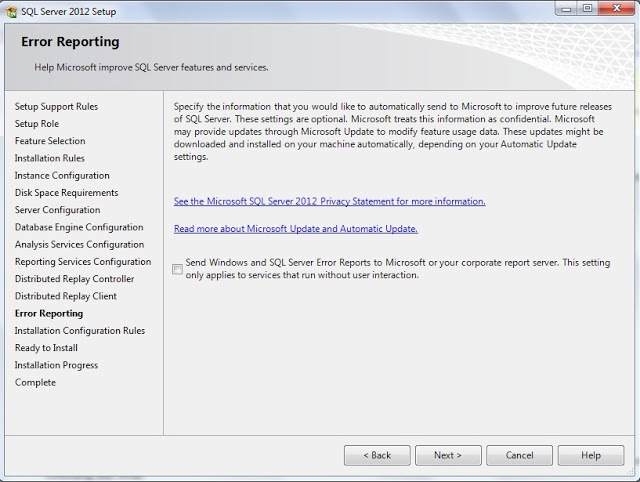The image size is (640, 482).
Task: Jump to Server Configuration step
Action: click(57, 210)
